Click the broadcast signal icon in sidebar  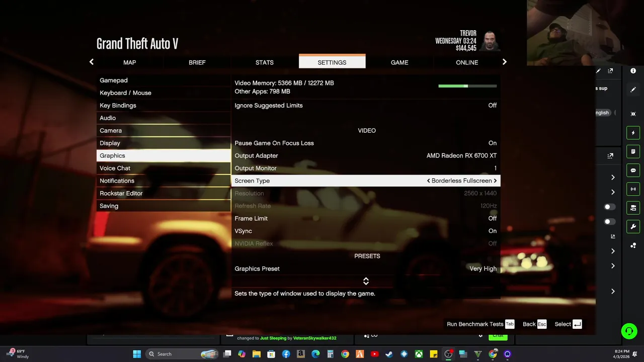pyautogui.click(x=633, y=189)
